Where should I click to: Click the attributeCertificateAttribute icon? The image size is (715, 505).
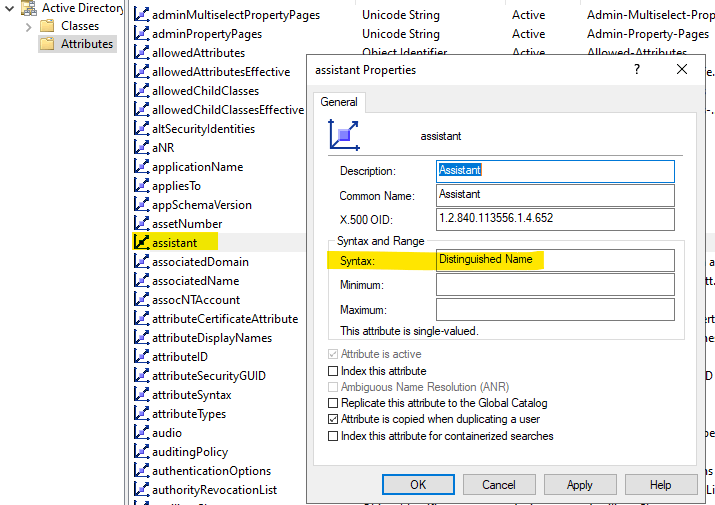[x=141, y=318]
